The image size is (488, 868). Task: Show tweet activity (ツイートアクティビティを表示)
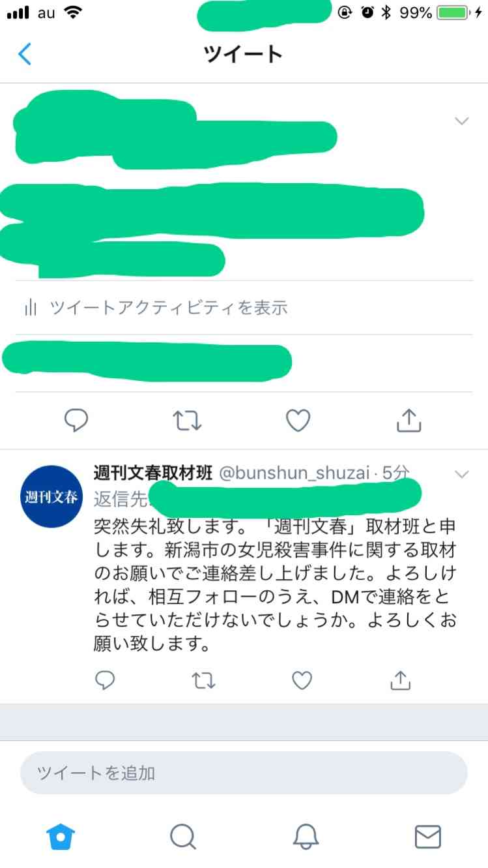tap(156, 307)
